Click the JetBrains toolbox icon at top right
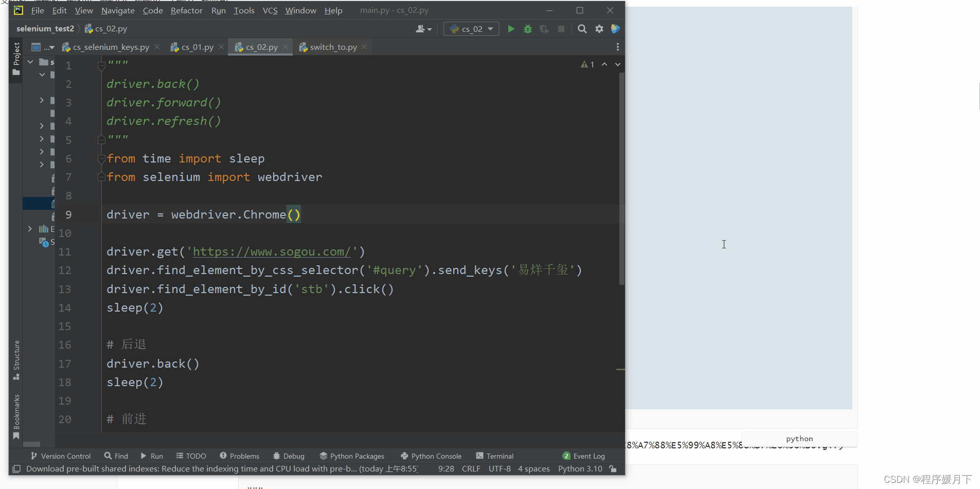The image size is (980, 489). (x=615, y=29)
